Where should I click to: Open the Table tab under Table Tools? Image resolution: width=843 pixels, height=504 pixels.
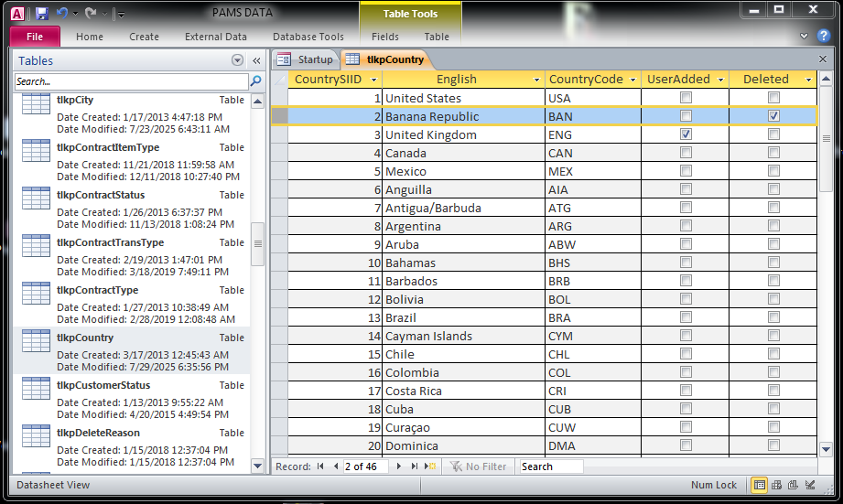coord(436,37)
